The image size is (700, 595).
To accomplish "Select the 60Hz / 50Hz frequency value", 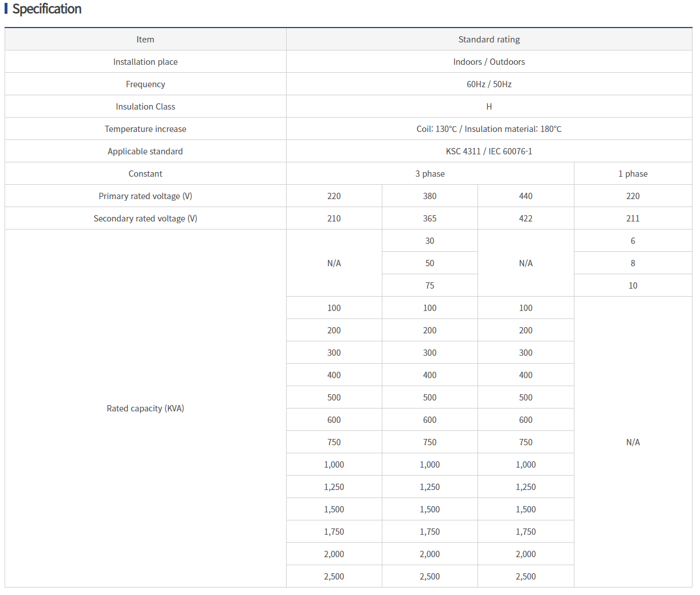I will (488, 84).
